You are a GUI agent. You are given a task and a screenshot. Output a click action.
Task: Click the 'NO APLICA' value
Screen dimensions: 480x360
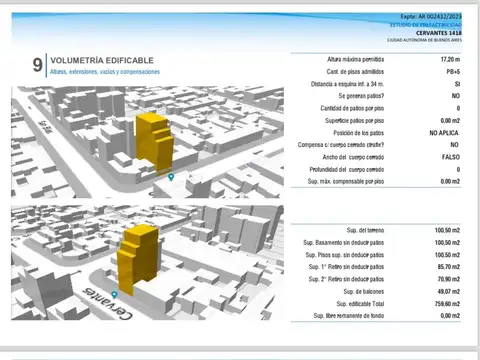[x=444, y=133]
